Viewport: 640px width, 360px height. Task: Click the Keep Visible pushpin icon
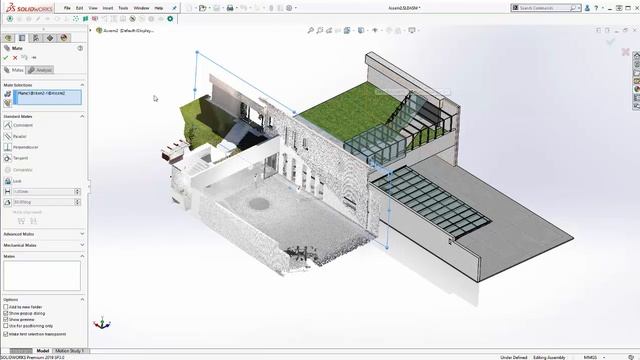(x=34, y=58)
